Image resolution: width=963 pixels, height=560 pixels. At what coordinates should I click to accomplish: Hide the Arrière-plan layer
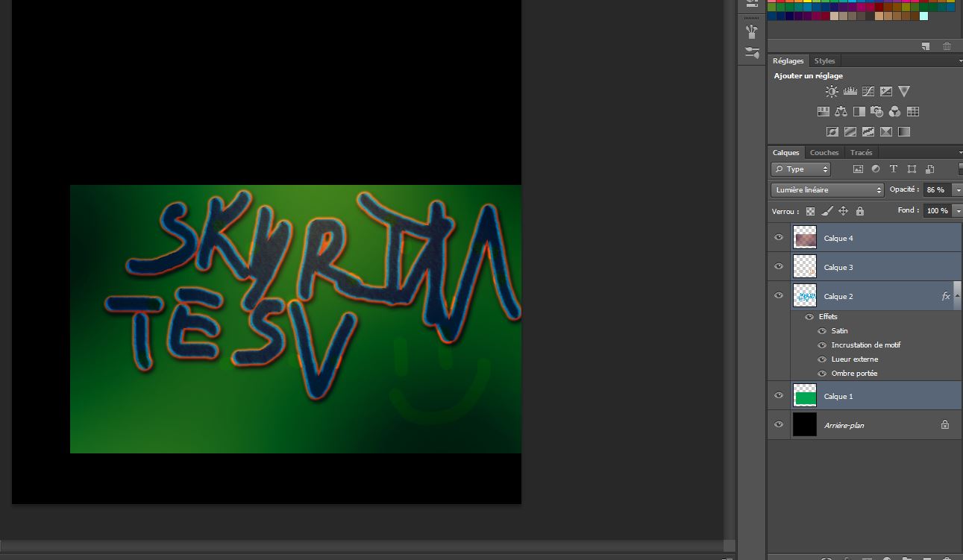pos(779,425)
